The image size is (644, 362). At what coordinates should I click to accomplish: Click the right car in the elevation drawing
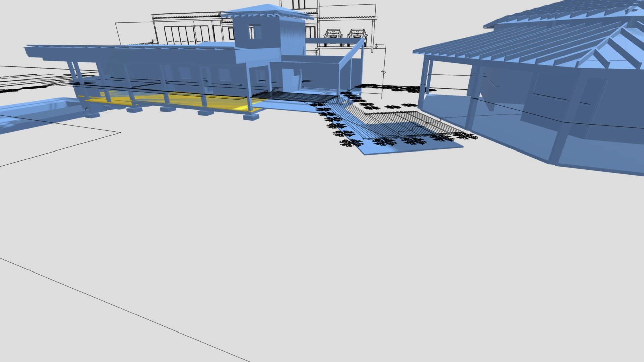point(357,34)
